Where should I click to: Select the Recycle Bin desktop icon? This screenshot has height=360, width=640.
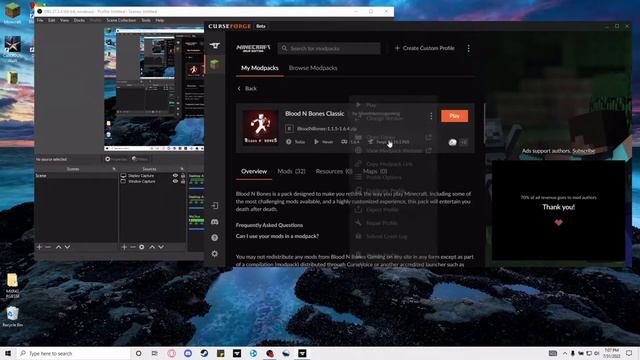click(12, 316)
